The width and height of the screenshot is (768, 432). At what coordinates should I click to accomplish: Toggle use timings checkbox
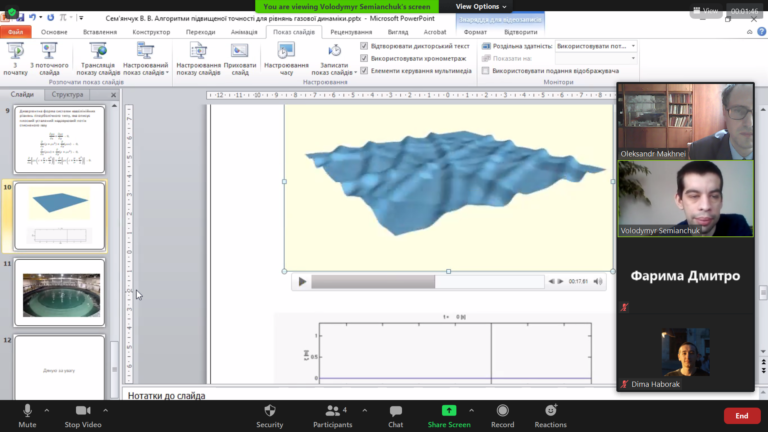[364, 58]
